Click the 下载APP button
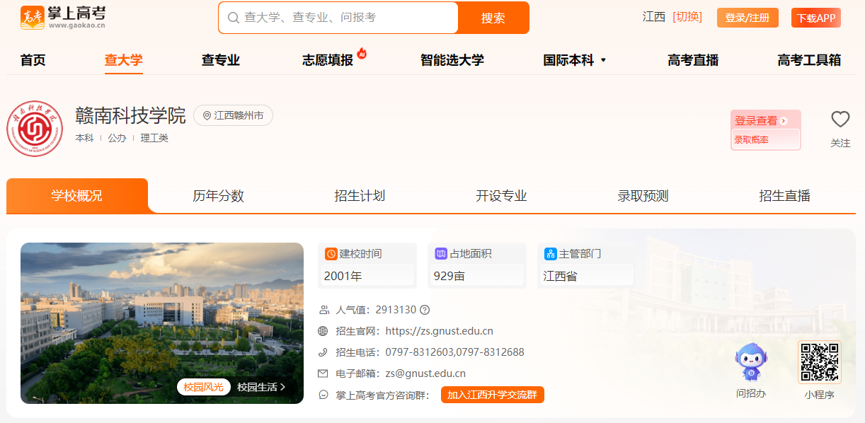This screenshot has width=865, height=423. (816, 18)
